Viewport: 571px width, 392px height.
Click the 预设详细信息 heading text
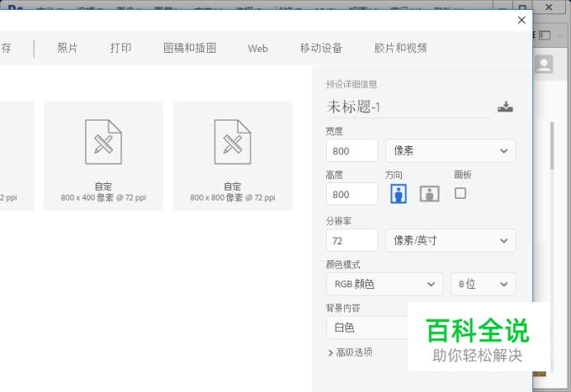tap(352, 84)
